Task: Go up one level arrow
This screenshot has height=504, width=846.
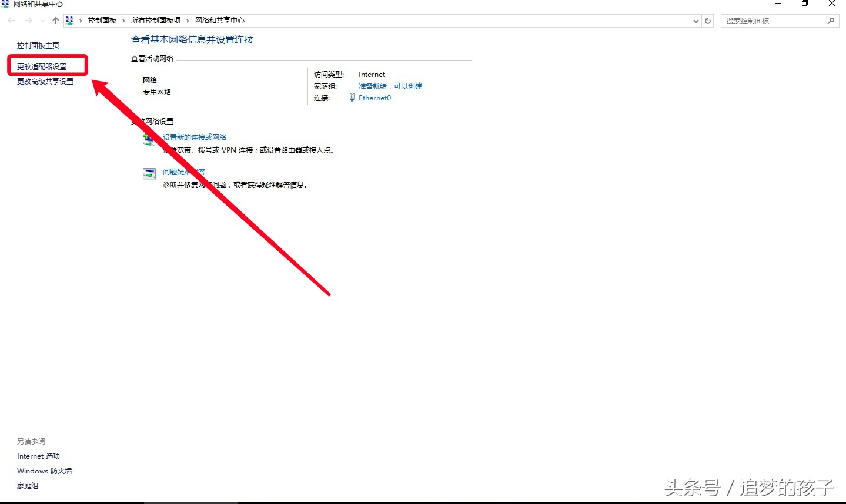Action: (x=56, y=21)
